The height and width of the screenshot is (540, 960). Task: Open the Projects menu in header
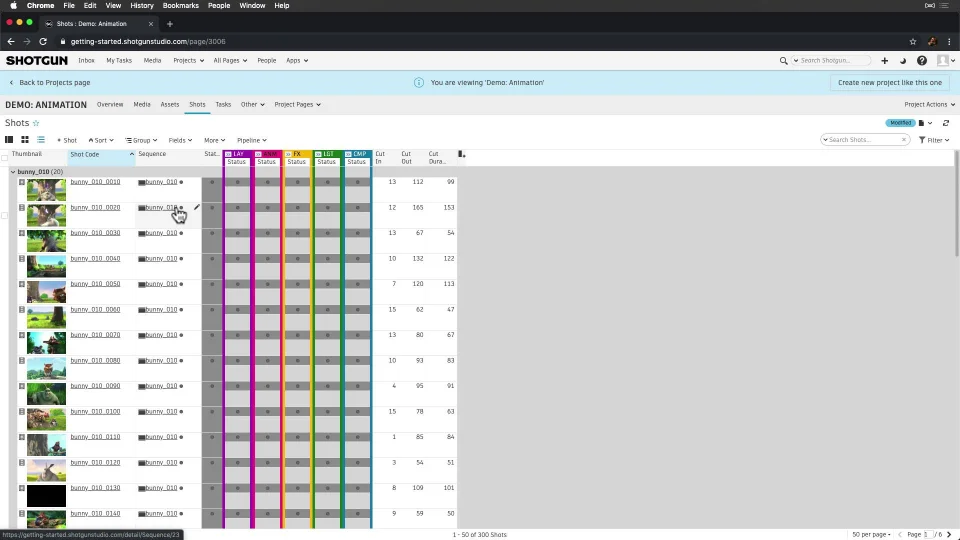point(188,61)
